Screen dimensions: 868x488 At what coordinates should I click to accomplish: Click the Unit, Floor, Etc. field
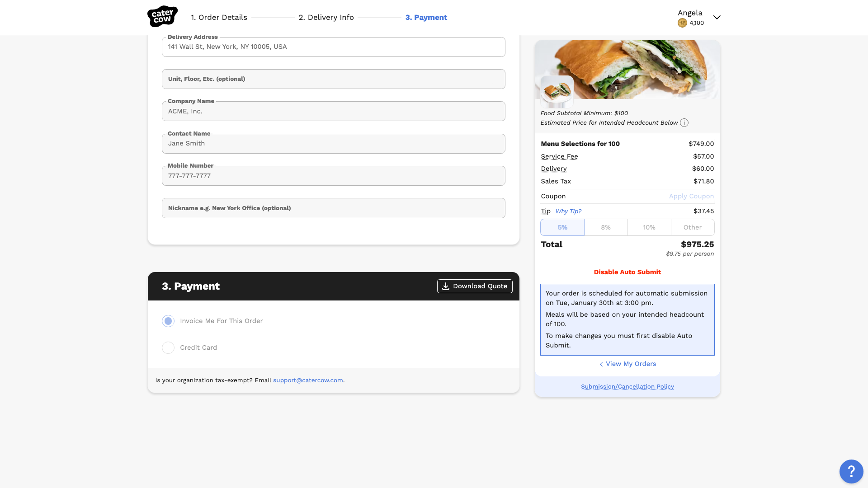334,79
